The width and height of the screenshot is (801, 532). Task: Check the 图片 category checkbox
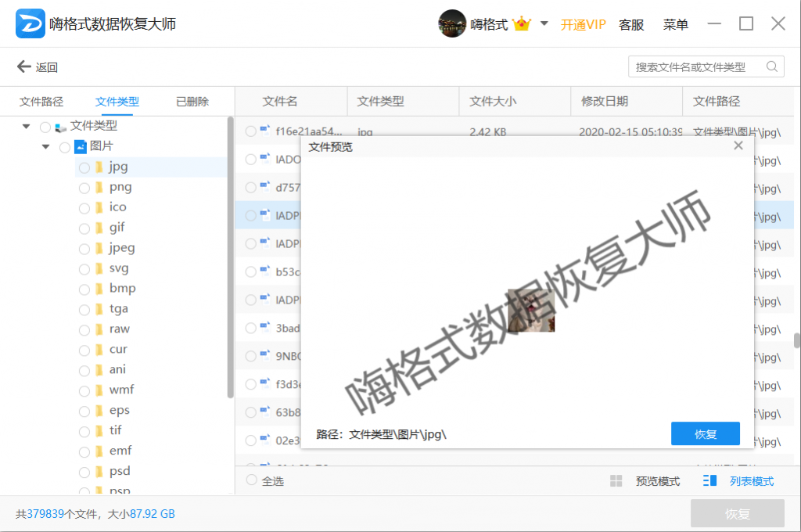coord(64,147)
